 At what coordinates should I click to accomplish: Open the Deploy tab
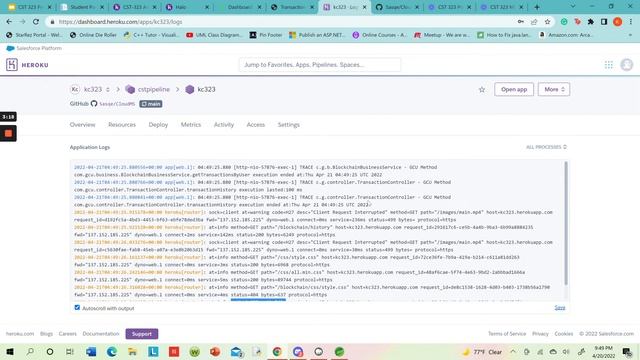click(x=158, y=124)
